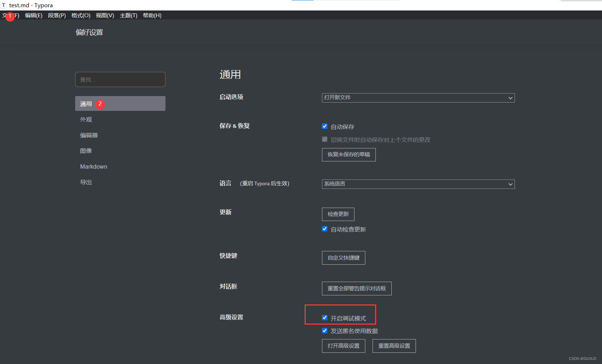
Task: Expand the 语言 dropdown showing 系统语言
Action: [418, 184]
